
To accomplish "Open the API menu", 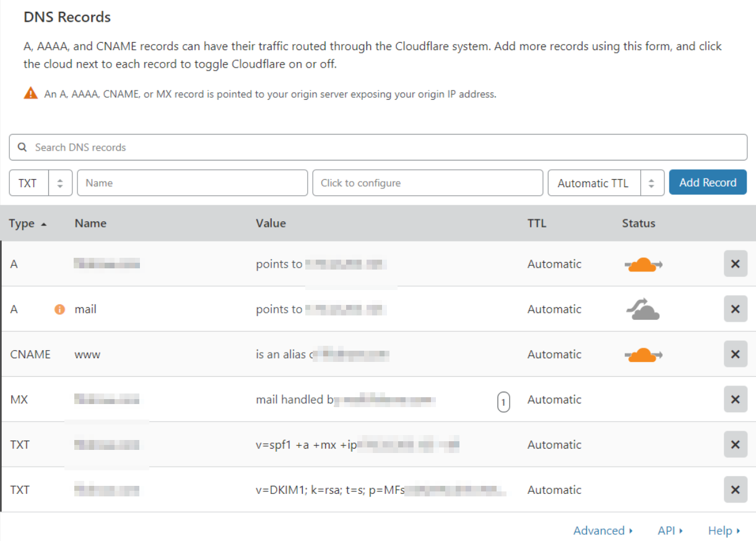I will click(670, 530).
